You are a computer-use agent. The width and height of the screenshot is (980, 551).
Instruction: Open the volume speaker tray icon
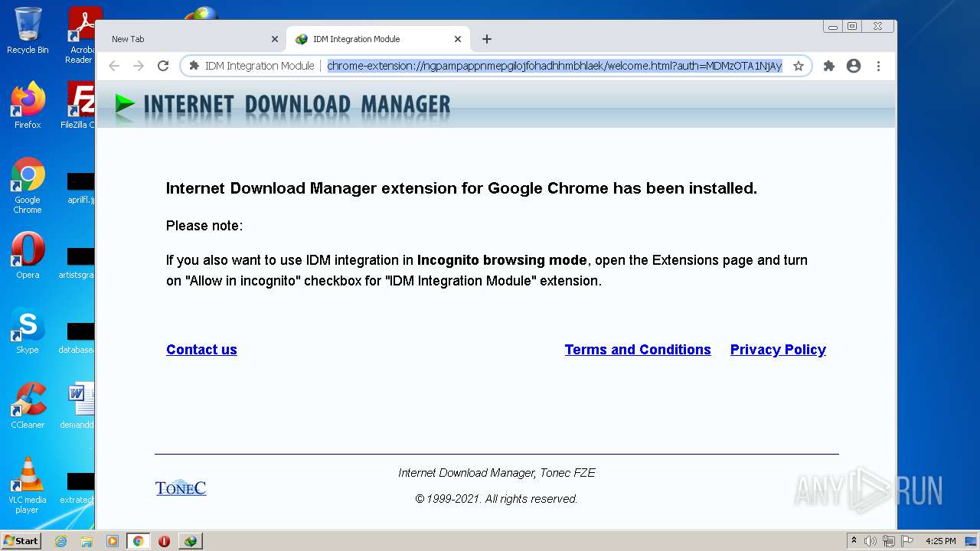click(x=871, y=541)
